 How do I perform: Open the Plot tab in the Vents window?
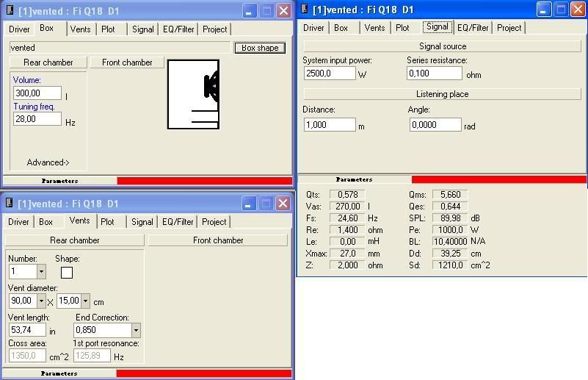pos(108,222)
